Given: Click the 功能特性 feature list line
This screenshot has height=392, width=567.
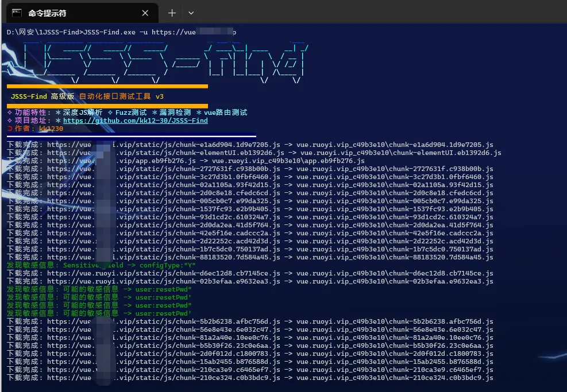Looking at the screenshot, I should click(127, 112).
